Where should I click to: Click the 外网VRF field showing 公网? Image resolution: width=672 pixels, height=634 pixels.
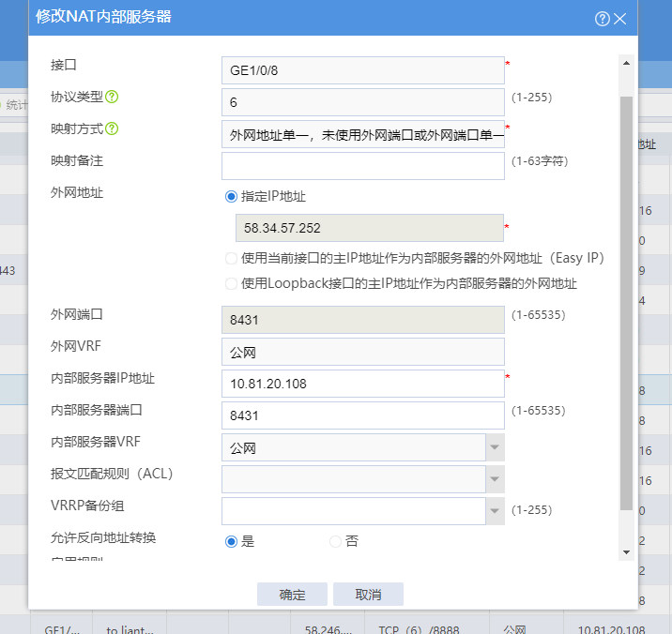(x=363, y=352)
